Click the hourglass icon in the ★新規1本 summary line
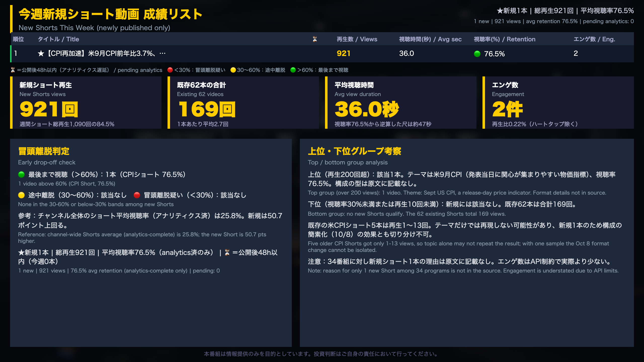Image resolution: width=644 pixels, height=362 pixels. pos(227,252)
